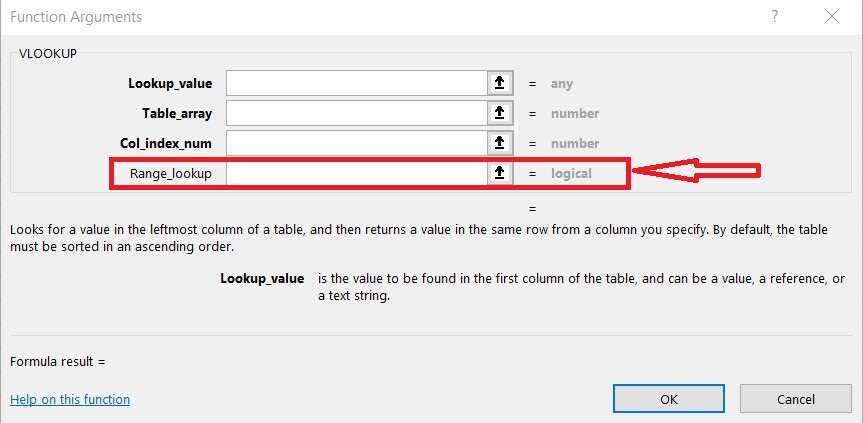Focus the Lookup_value input box
Viewport: 863px width, 423px height.
(356, 84)
